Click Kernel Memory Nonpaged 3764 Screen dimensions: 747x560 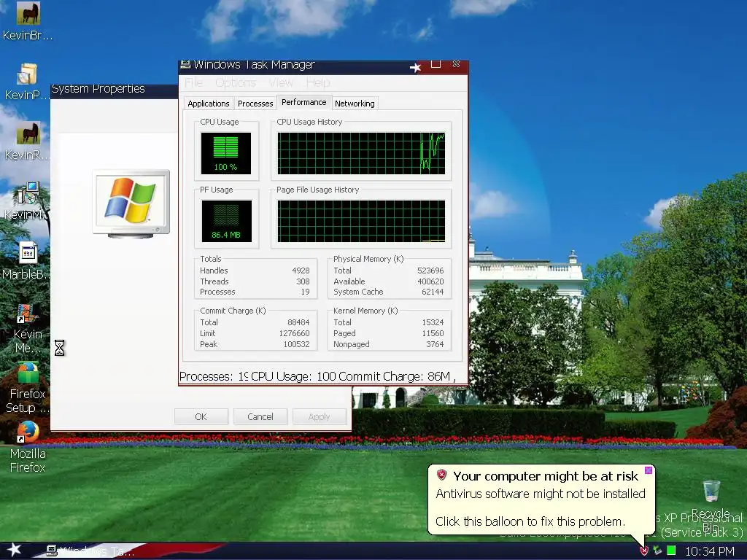point(435,344)
